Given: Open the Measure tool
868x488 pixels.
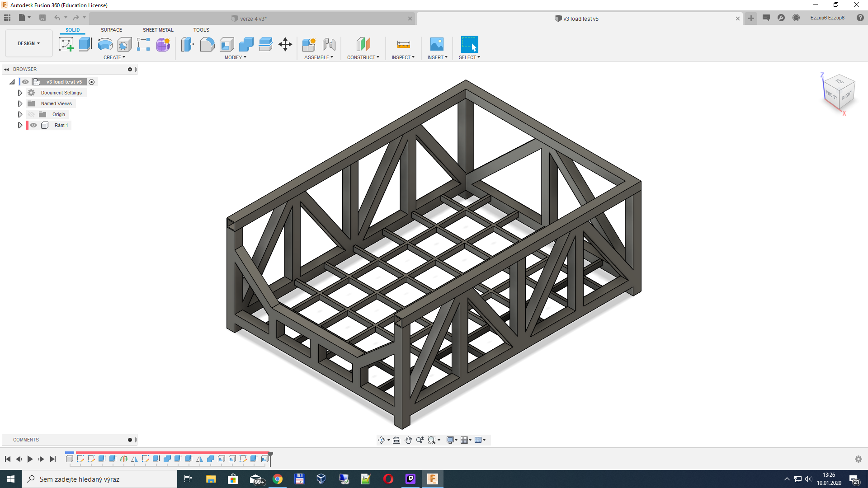Looking at the screenshot, I should 403,44.
